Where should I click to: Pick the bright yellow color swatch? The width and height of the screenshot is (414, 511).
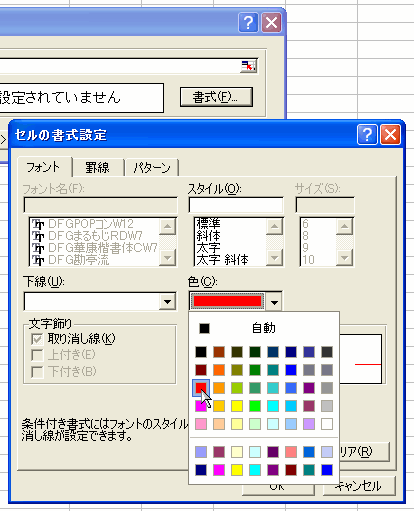point(237,406)
